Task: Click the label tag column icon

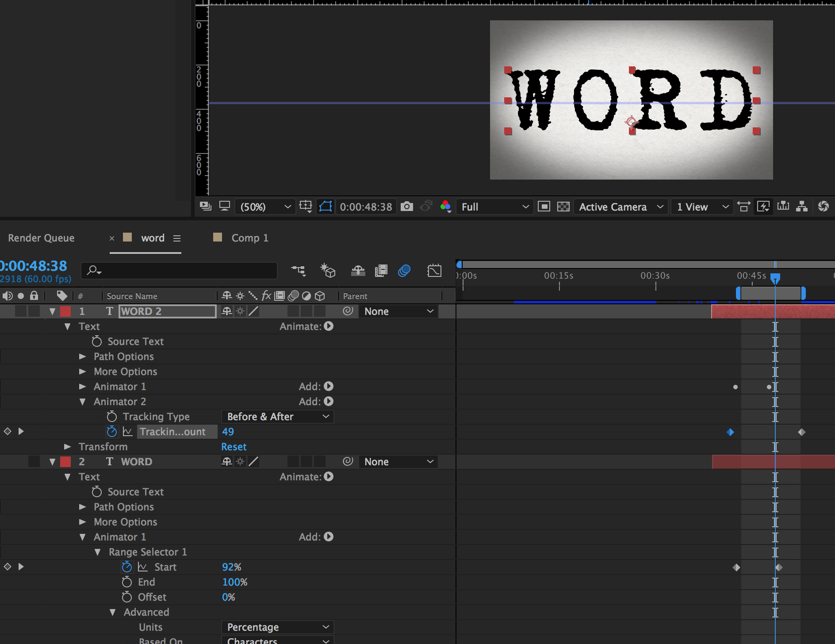Action: pyautogui.click(x=62, y=295)
